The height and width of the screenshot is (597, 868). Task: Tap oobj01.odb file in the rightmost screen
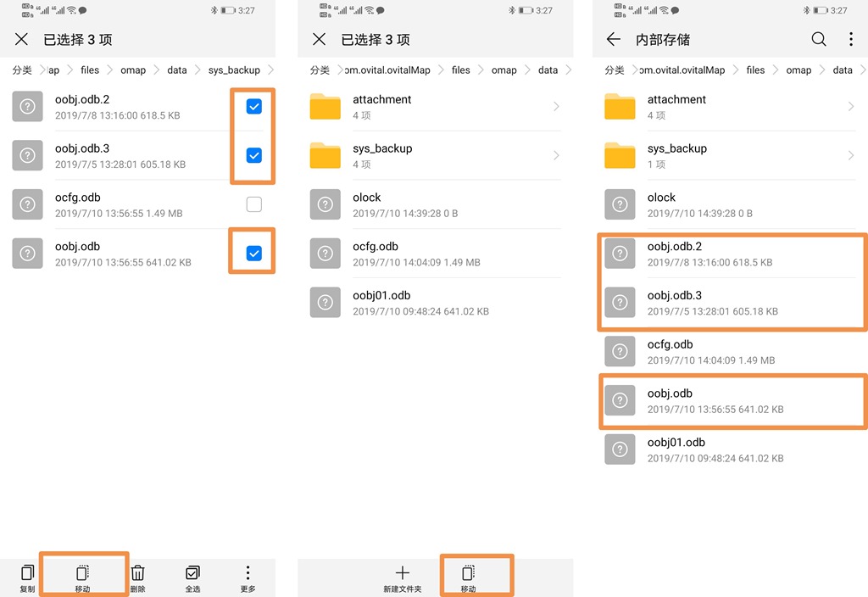730,449
